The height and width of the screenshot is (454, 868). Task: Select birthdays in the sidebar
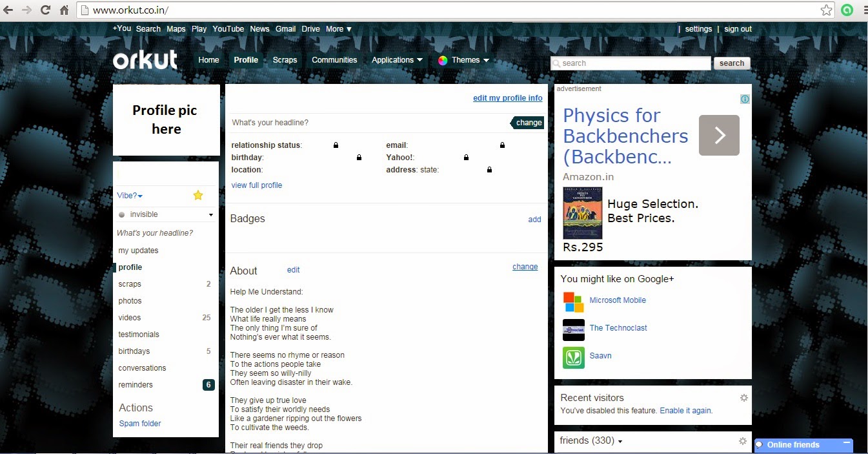[134, 351]
